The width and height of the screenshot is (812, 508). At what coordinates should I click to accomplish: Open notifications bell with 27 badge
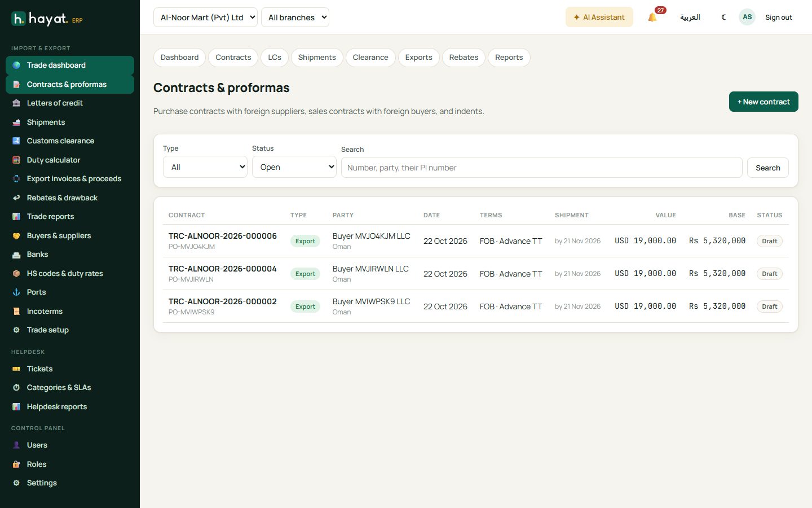[x=653, y=17]
